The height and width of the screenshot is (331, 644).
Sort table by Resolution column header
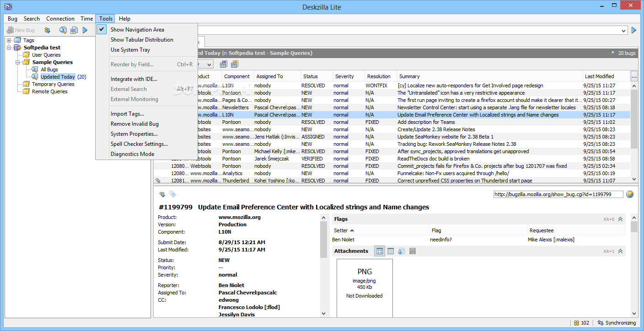tap(381, 76)
